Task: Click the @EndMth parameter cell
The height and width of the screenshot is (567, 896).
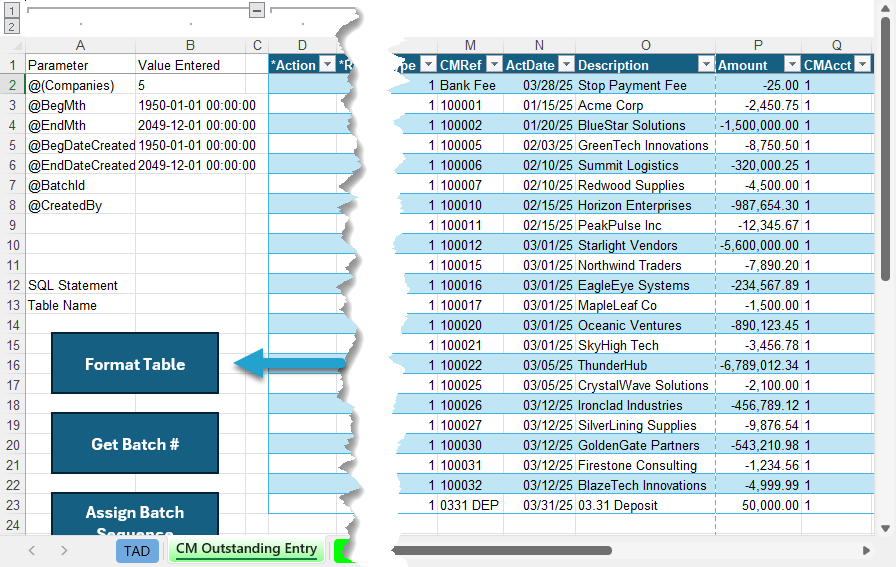Action: point(81,125)
